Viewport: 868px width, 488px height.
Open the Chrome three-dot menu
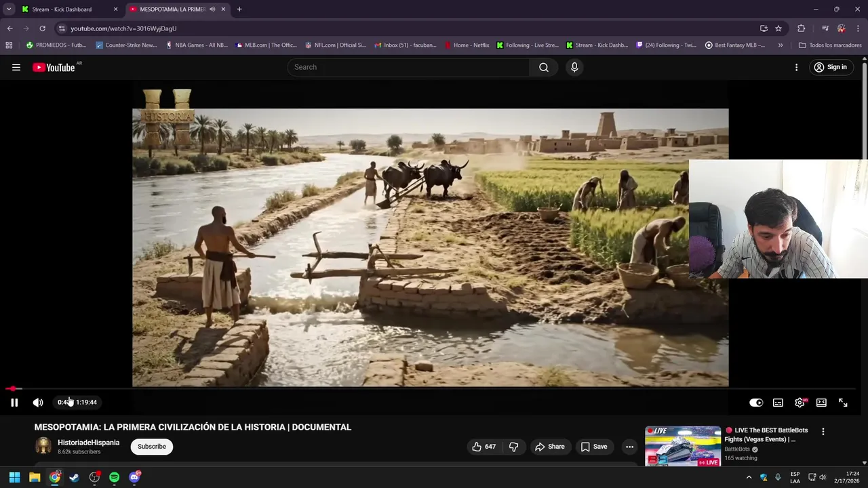pos(859,28)
